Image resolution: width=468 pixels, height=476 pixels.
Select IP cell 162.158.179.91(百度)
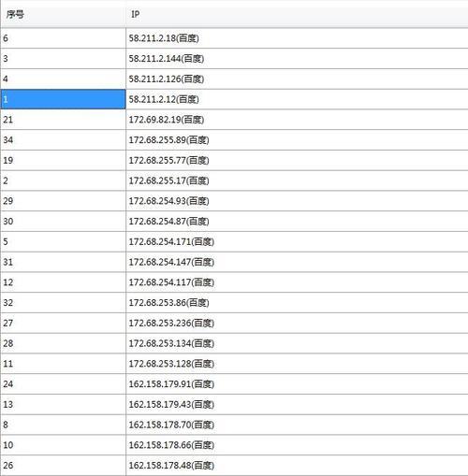pyautogui.click(x=297, y=384)
